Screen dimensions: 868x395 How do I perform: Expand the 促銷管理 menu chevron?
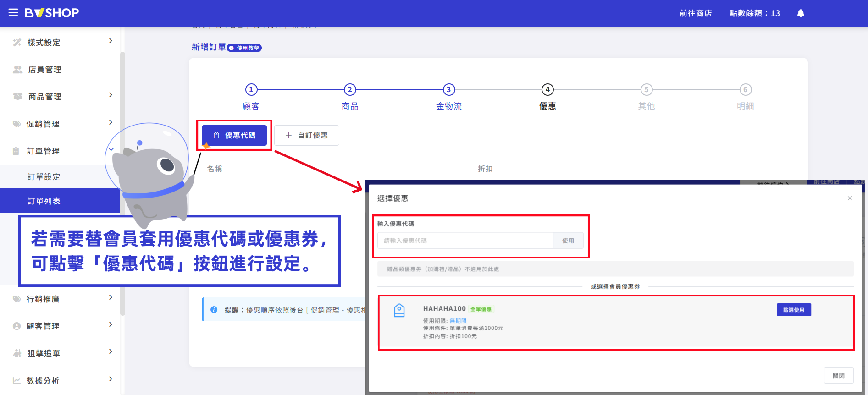tap(111, 122)
